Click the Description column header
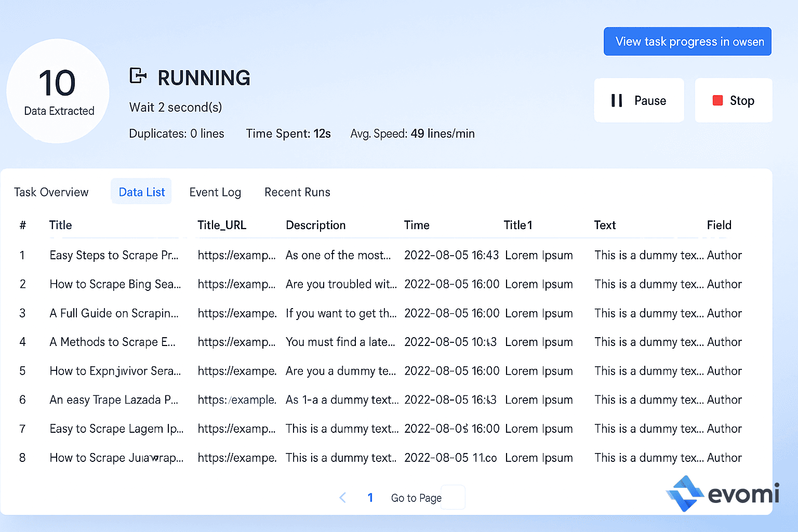The width and height of the screenshot is (798, 532). [315, 225]
